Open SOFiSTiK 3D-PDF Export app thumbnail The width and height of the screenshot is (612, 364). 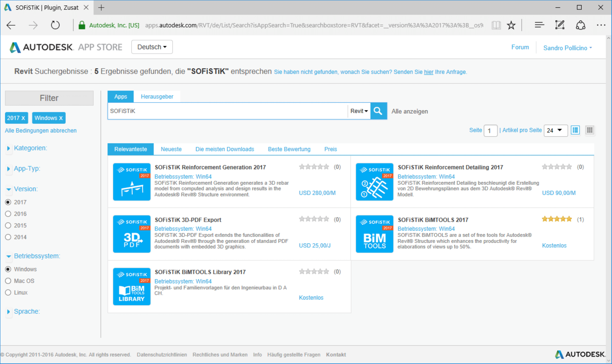[x=132, y=234]
